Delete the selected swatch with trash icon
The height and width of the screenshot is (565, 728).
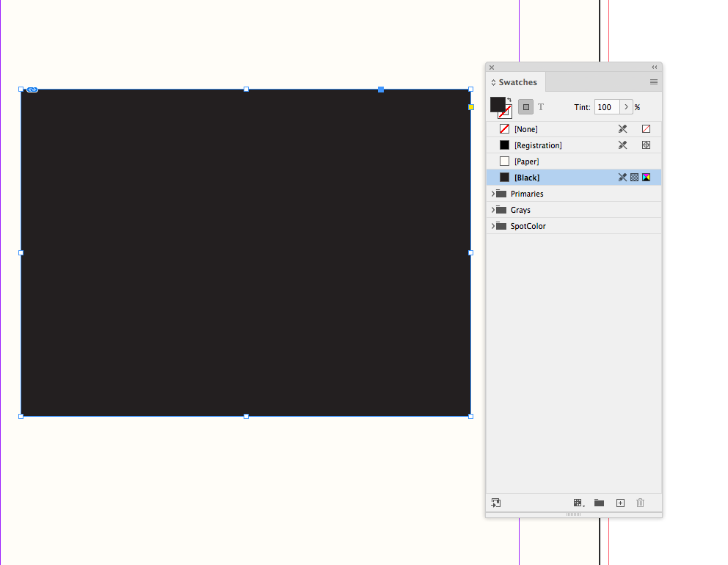[x=640, y=503]
